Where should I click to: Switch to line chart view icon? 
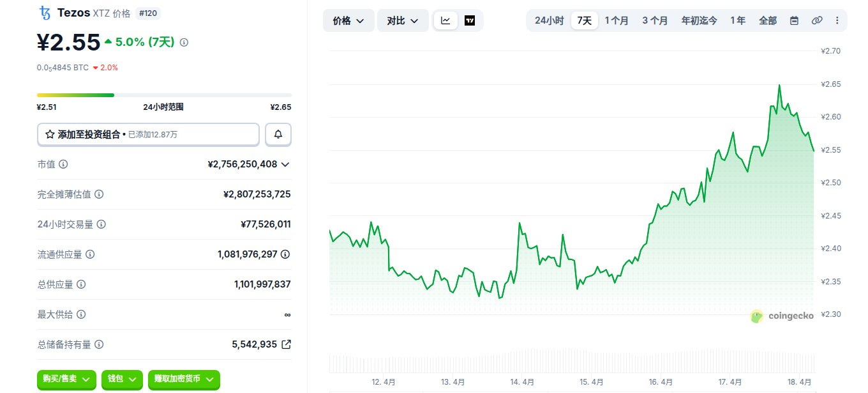445,20
